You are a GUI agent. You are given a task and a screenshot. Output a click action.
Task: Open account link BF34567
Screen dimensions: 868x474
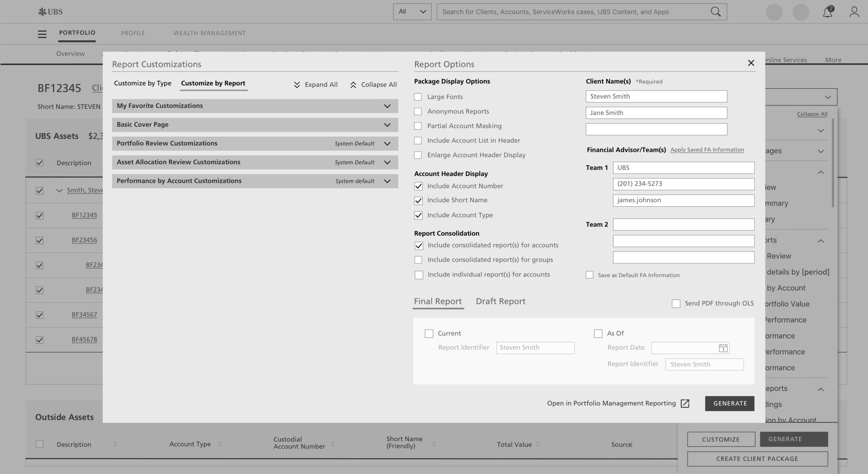click(84, 315)
